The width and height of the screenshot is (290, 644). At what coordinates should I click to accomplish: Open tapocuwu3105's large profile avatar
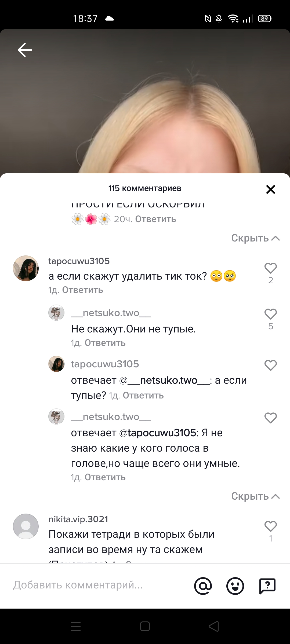click(26, 268)
